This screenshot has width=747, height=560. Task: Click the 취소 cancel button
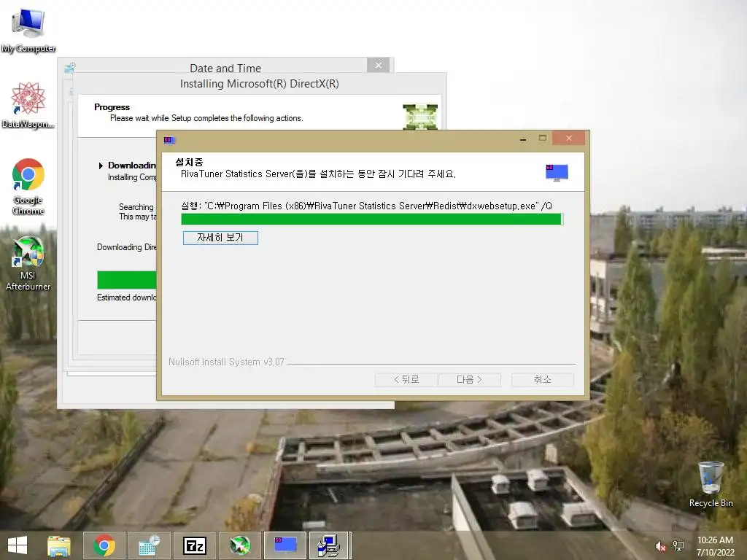coord(543,379)
